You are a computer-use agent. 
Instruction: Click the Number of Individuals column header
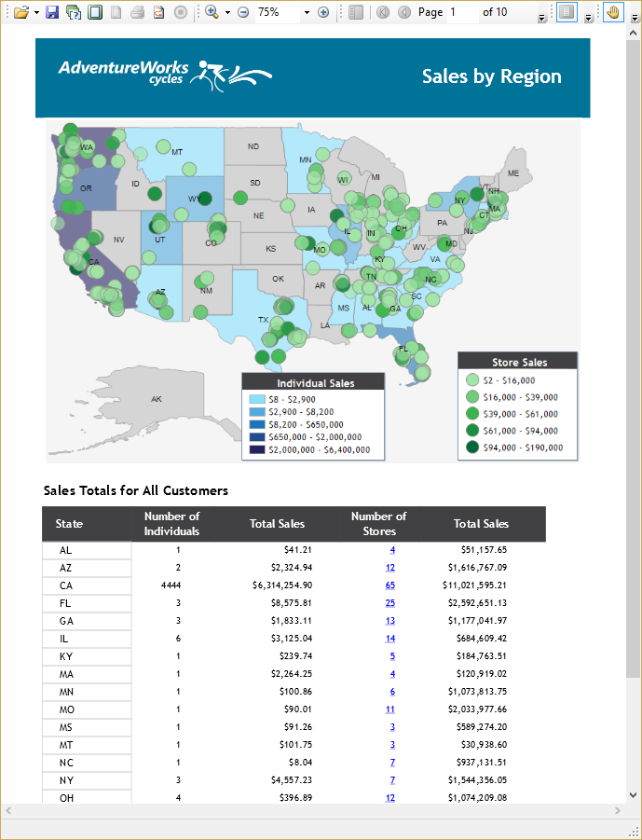click(171, 523)
